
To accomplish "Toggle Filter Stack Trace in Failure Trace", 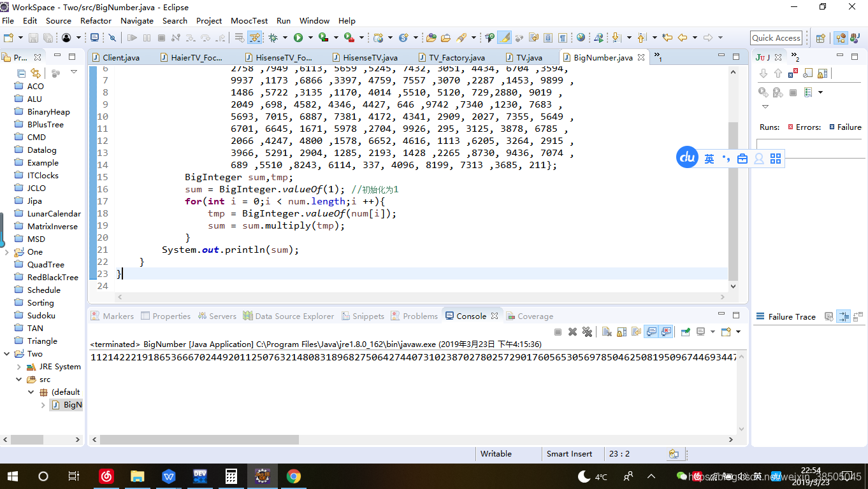I will 844,316.
